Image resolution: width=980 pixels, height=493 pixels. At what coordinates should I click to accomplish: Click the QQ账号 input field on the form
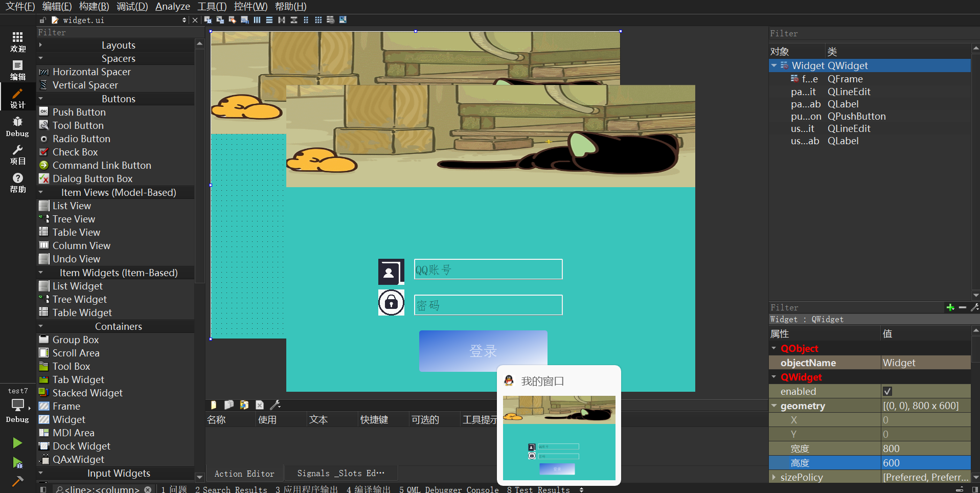[488, 270]
